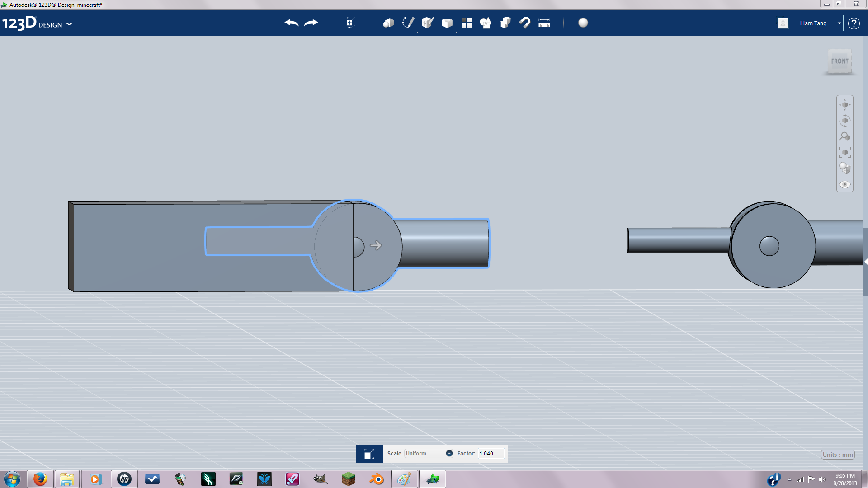Click the Redo arrow
This screenshot has width=868, height=488.
coord(311,23)
